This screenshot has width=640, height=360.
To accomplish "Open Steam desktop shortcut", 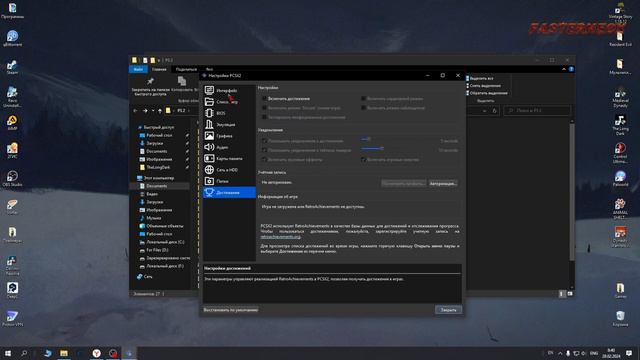I will tap(12, 67).
